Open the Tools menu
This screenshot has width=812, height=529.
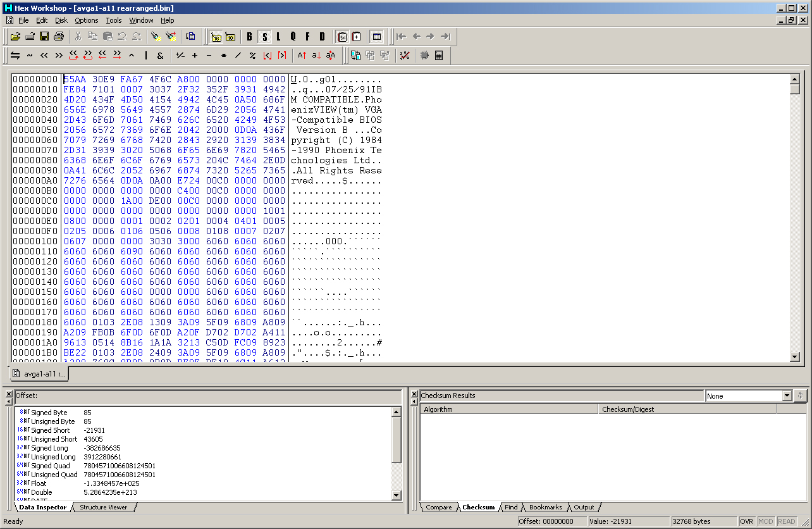coord(113,20)
